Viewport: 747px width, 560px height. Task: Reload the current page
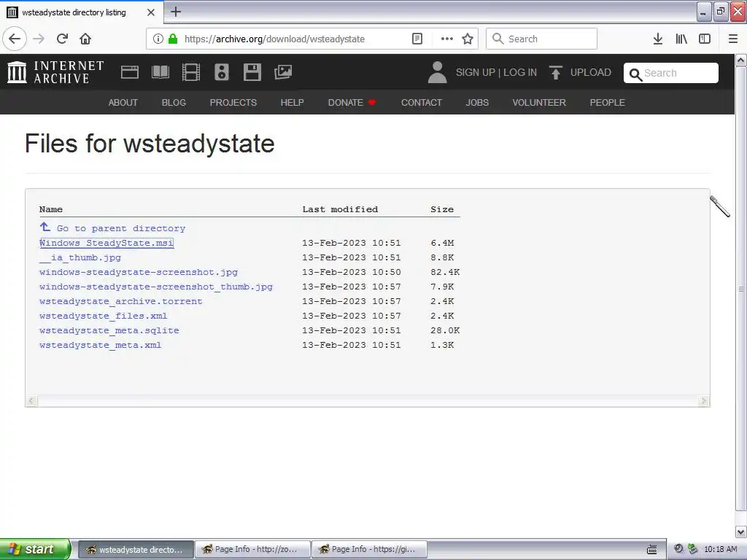62,39
